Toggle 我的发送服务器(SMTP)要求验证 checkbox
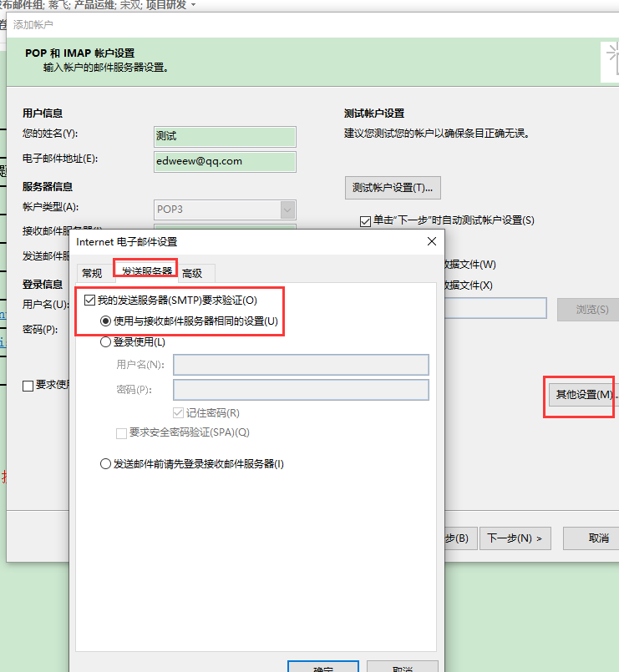This screenshot has width=619, height=672. [x=89, y=300]
